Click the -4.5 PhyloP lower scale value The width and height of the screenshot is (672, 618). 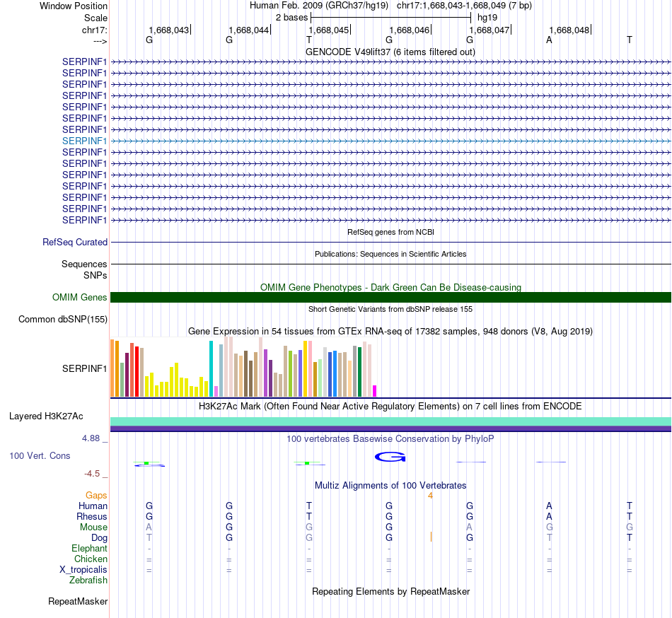[x=92, y=474]
